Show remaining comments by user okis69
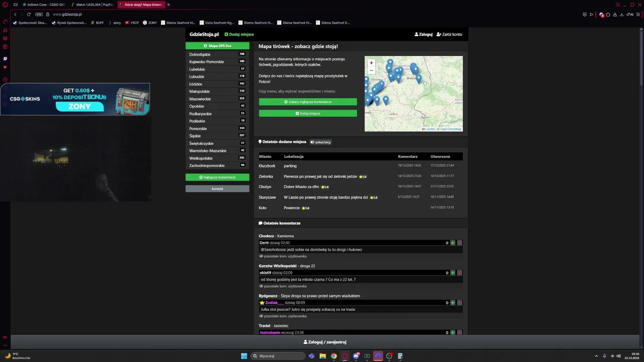Screen dimensions: 644x362 [x=283, y=286]
